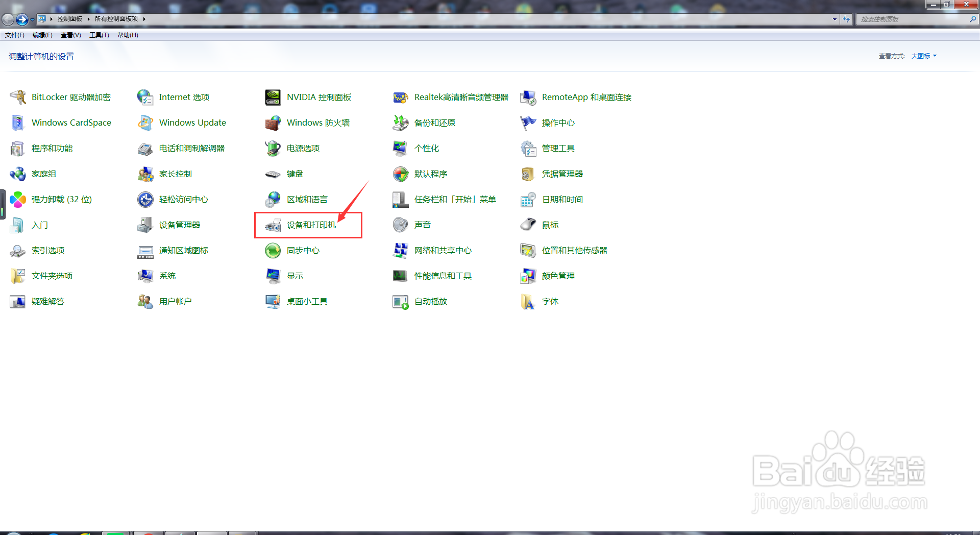Click the 颜色管理 color icon
The image size is (980, 535).
coord(528,276)
